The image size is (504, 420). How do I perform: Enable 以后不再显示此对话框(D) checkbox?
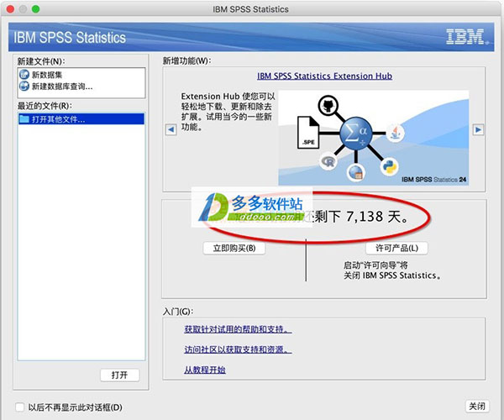(20, 407)
